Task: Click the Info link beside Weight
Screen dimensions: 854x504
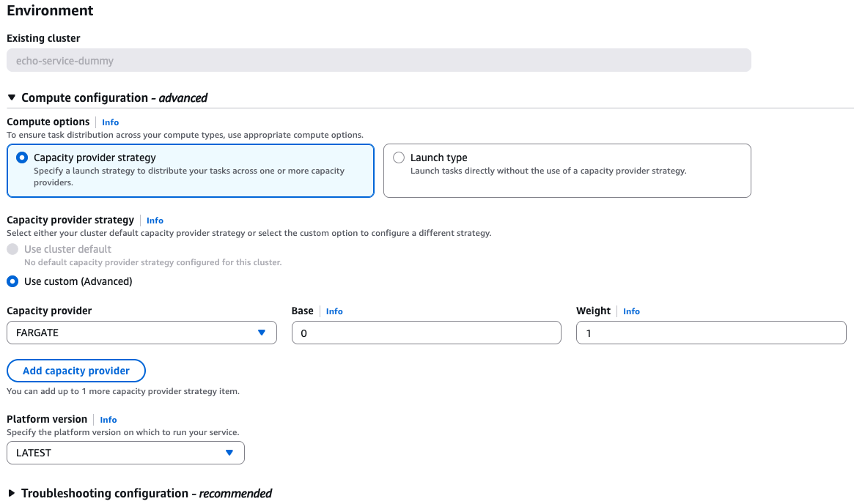Action: tap(631, 311)
